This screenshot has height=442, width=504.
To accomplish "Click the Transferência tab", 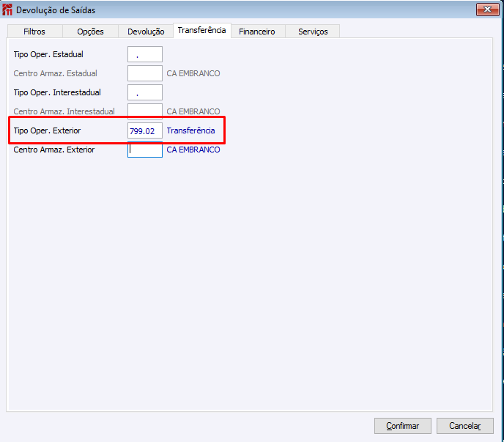I will [202, 31].
